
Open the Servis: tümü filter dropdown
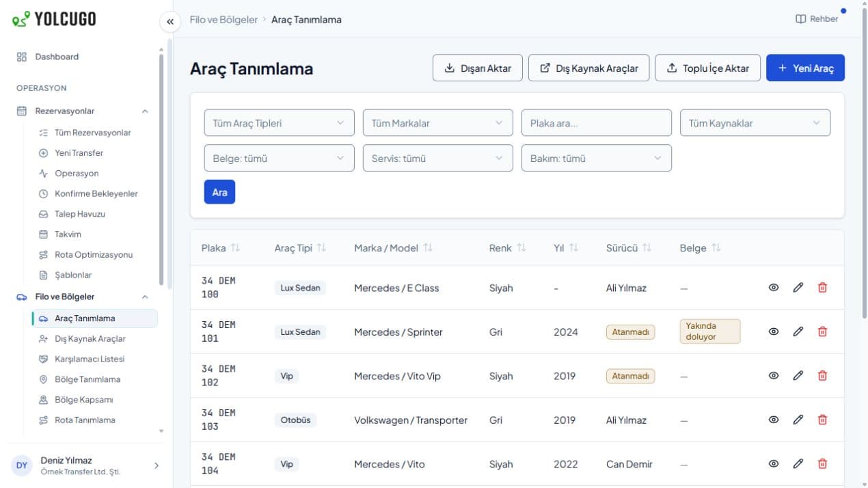click(x=437, y=158)
